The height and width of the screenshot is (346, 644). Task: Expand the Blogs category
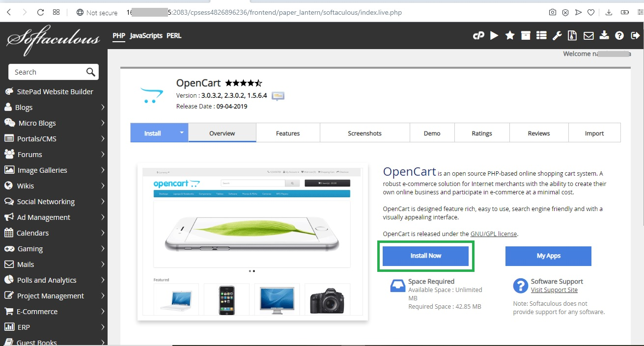[x=103, y=107]
